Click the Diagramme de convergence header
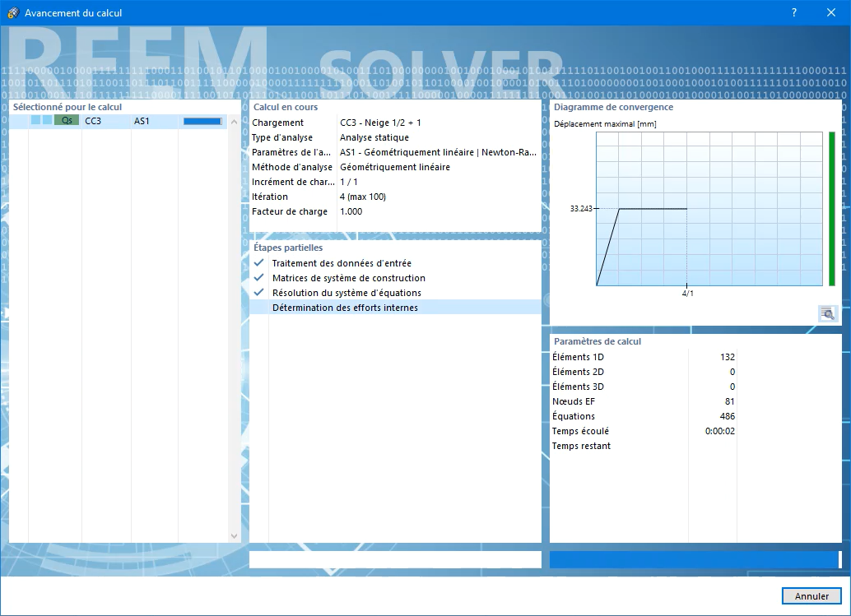 pyautogui.click(x=613, y=107)
